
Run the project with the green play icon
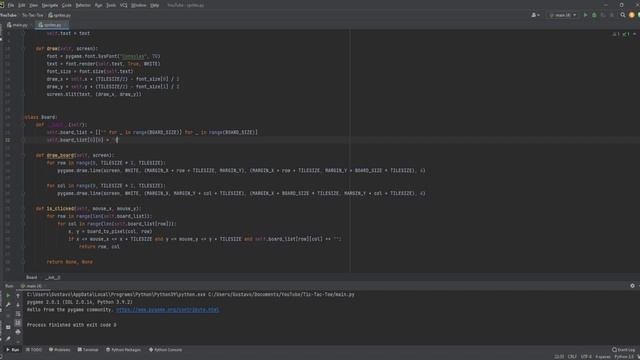(585, 15)
